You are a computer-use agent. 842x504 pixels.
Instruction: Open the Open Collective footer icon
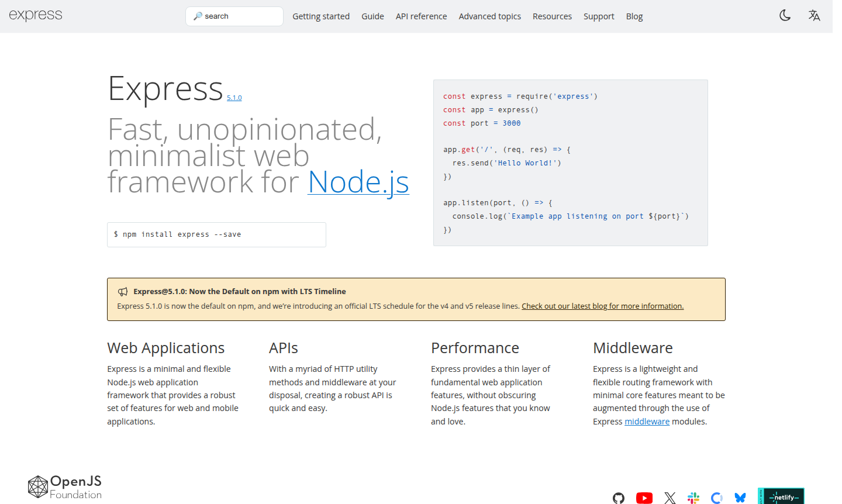[x=717, y=498]
